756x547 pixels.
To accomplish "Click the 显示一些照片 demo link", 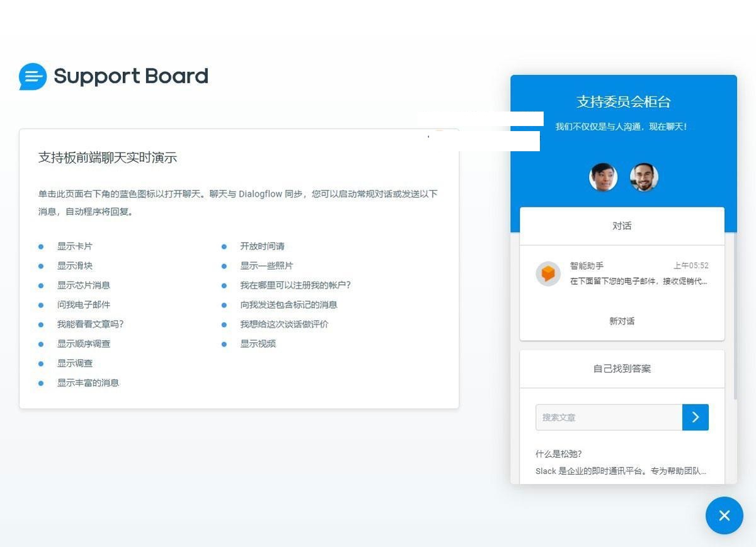I will (267, 266).
